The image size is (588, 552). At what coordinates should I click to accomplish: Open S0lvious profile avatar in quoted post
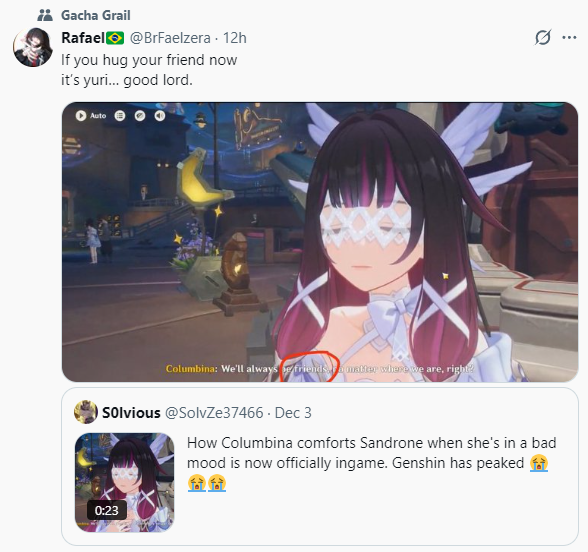86,412
